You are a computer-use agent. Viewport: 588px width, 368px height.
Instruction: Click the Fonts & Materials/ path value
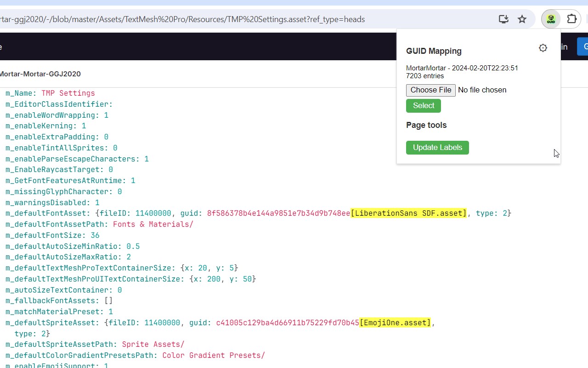pos(153,224)
